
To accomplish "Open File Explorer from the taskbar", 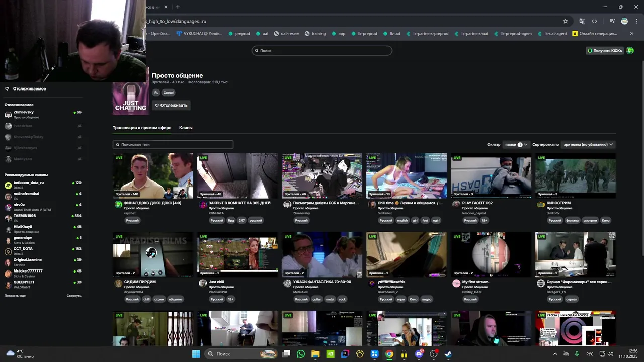I will [x=315, y=354].
